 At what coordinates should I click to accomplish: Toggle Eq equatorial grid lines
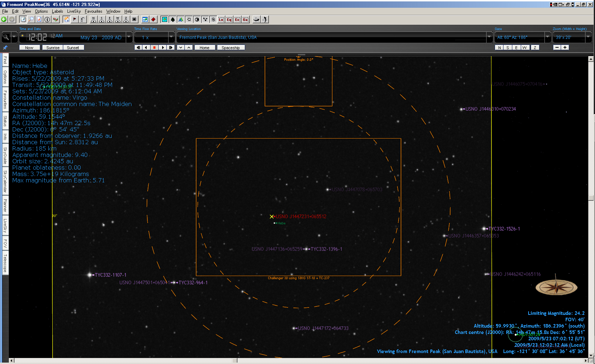tap(229, 19)
